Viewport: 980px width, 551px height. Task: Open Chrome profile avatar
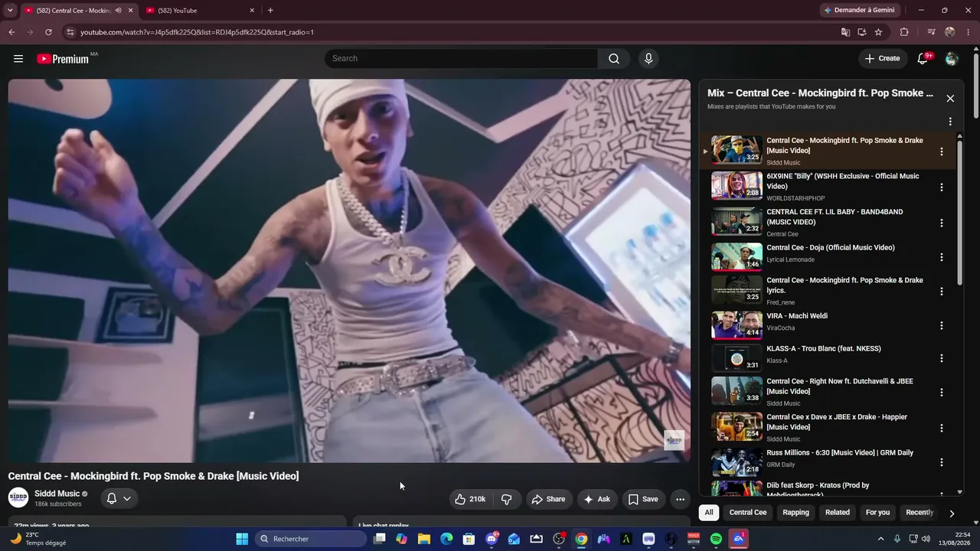(950, 32)
